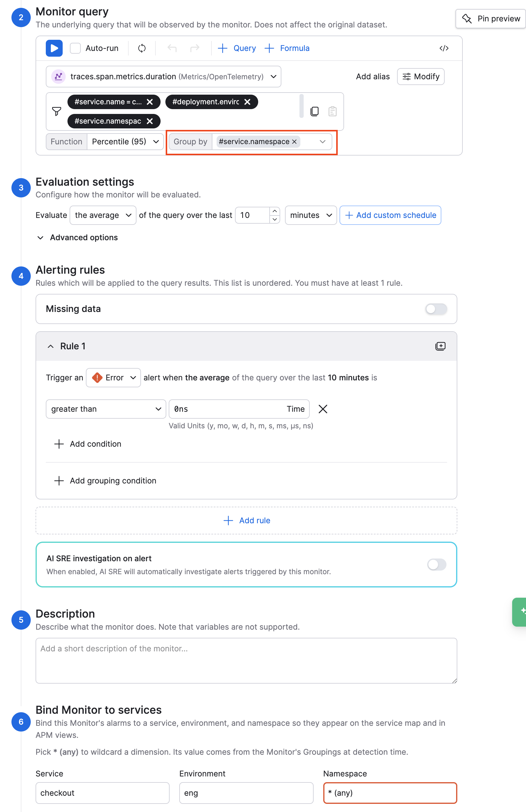Click the filter funnel icon

pyautogui.click(x=57, y=111)
